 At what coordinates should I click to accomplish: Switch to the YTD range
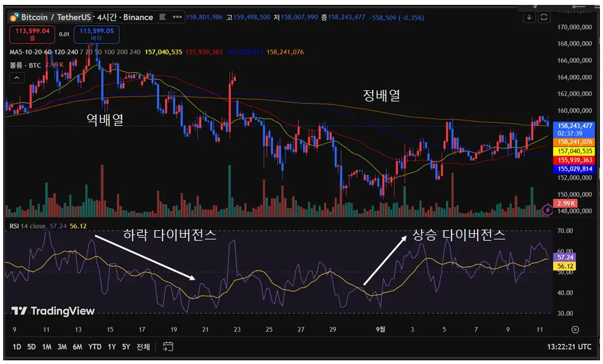[95, 347]
